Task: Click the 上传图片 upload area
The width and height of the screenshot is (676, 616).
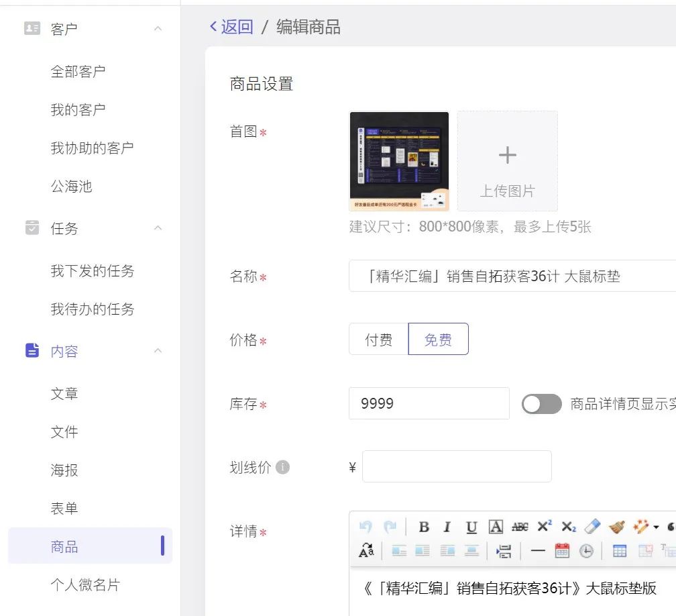Action: (x=507, y=161)
